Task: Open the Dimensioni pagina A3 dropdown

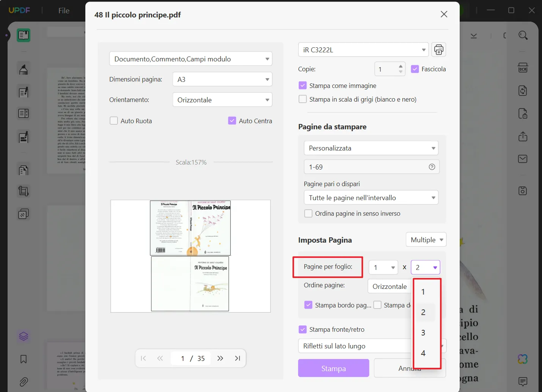Action: click(222, 79)
